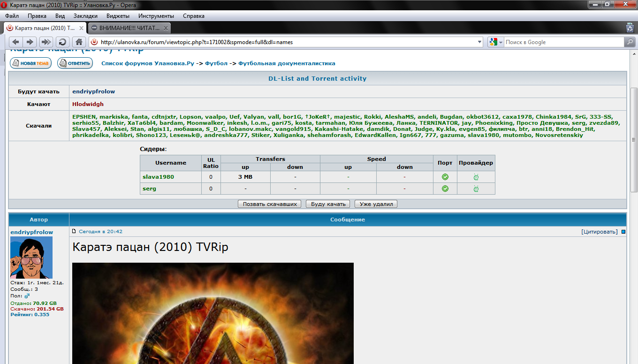This screenshot has height=364, width=638.
Task: Click the site icon in the address bar
Action: coord(94,42)
